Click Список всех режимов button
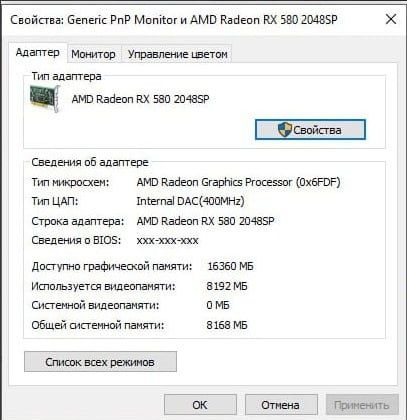 point(100,362)
